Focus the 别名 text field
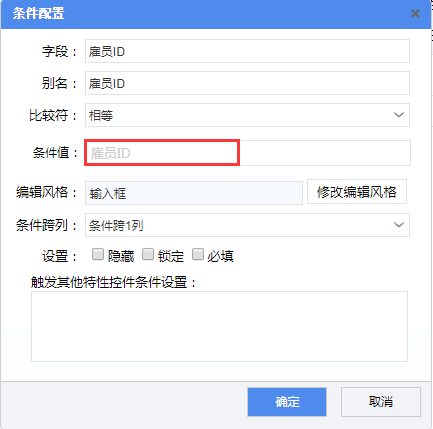 coord(247,83)
